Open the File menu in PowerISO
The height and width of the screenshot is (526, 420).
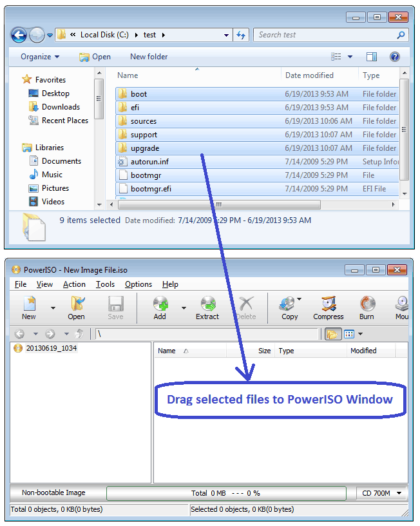[21, 284]
